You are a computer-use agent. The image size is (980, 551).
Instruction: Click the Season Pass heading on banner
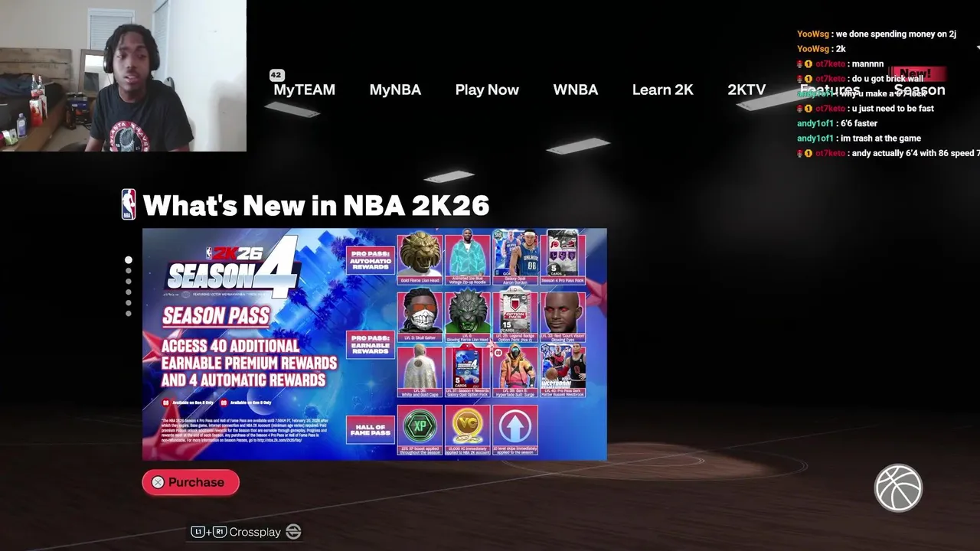tap(216, 316)
